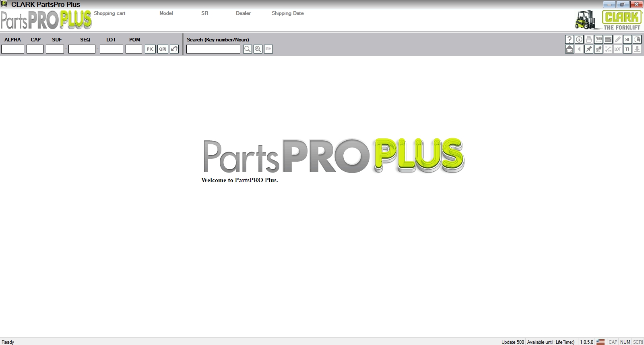Minimize the CLARK PartsPro Plus window
The width and height of the screenshot is (644, 345).
coord(609,4)
